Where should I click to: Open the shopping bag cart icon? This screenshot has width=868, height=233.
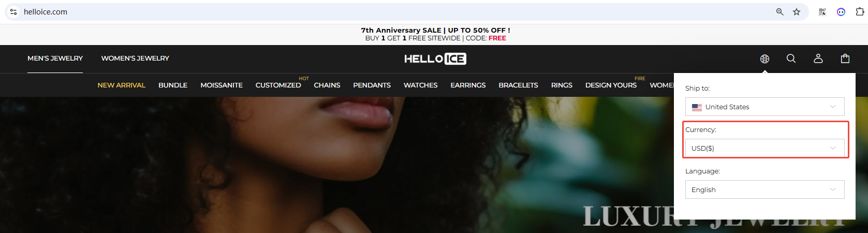tap(845, 59)
